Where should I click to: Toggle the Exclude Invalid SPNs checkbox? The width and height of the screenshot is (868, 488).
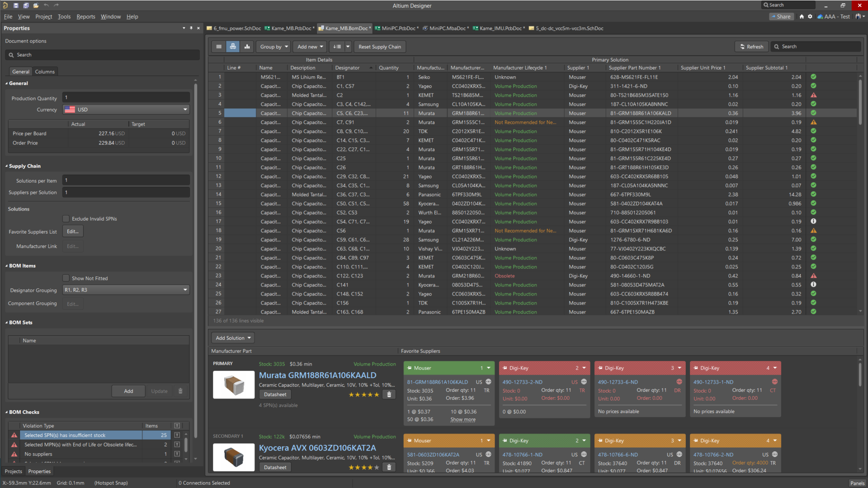tap(66, 219)
